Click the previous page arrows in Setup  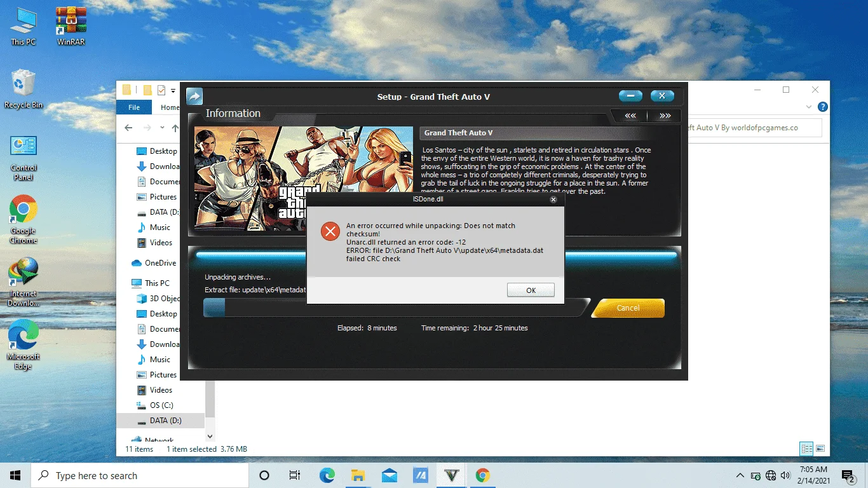(630, 116)
